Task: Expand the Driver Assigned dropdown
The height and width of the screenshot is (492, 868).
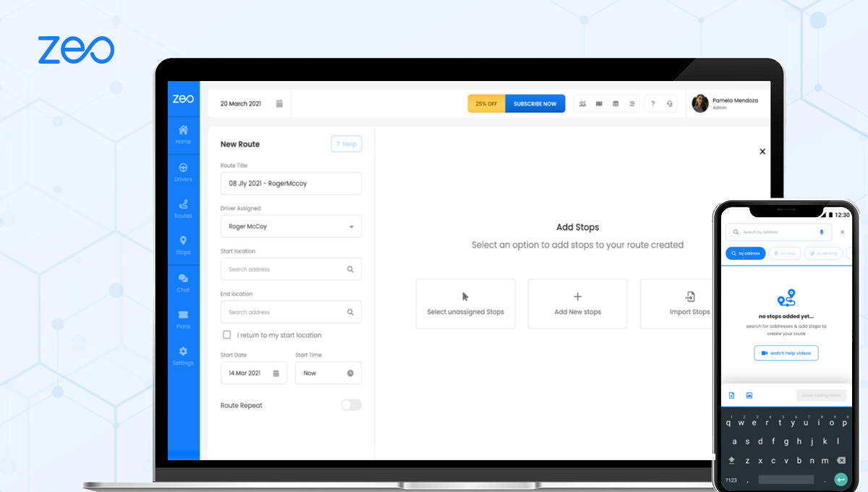Action: [291, 226]
